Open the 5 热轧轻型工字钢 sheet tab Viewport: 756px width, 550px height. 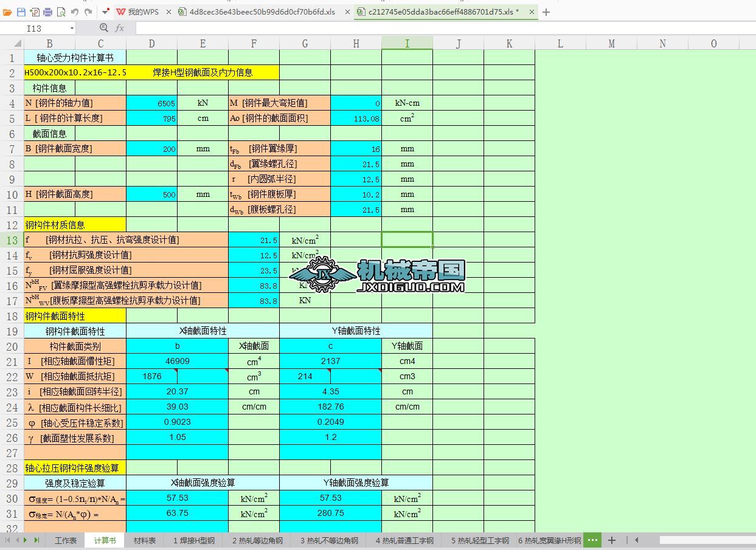pyautogui.click(x=480, y=540)
